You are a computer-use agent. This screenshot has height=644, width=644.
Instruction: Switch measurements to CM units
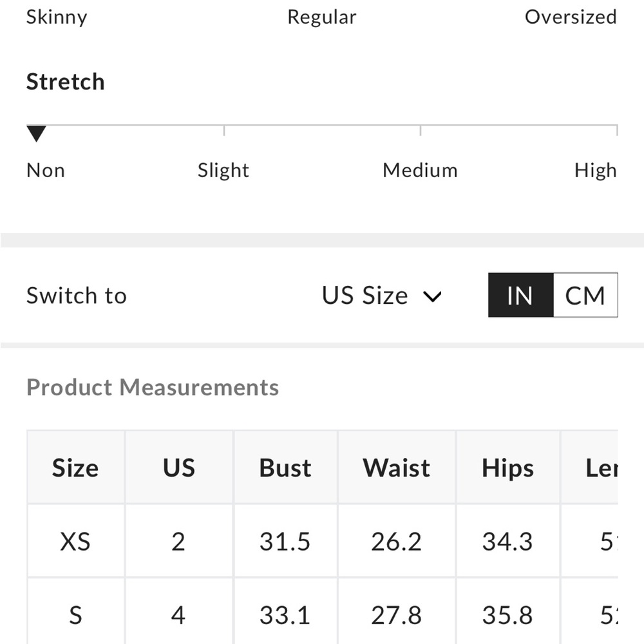click(x=585, y=296)
